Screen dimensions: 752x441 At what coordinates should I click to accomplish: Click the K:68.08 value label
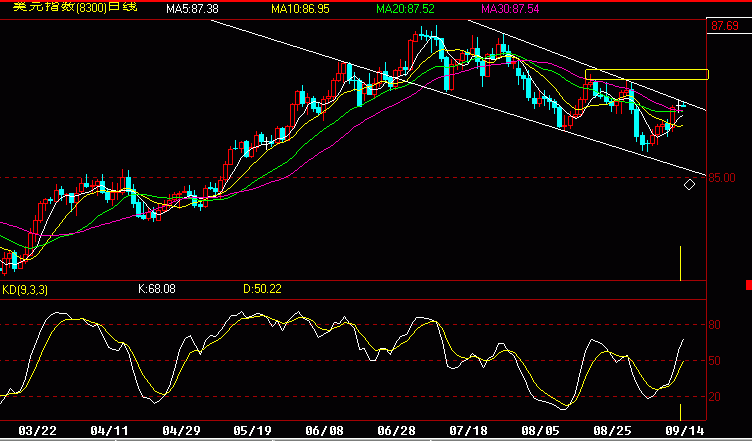[x=157, y=289]
